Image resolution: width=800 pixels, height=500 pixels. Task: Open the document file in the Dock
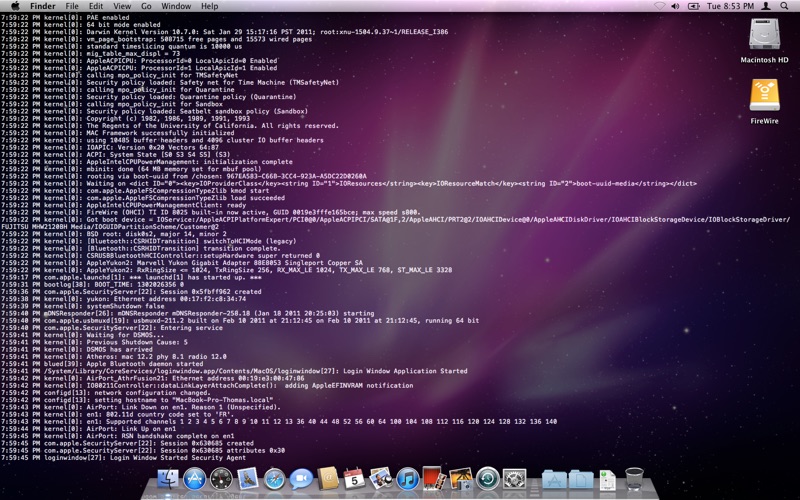(607, 480)
